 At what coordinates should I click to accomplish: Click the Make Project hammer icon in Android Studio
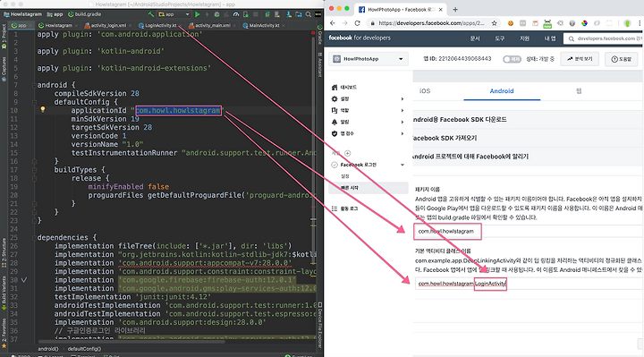[x=151, y=14]
